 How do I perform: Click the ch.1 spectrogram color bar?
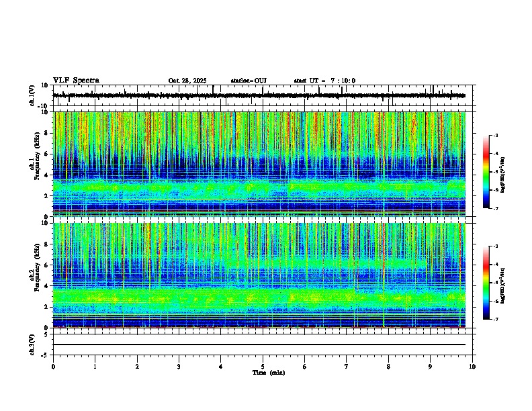tap(486, 172)
